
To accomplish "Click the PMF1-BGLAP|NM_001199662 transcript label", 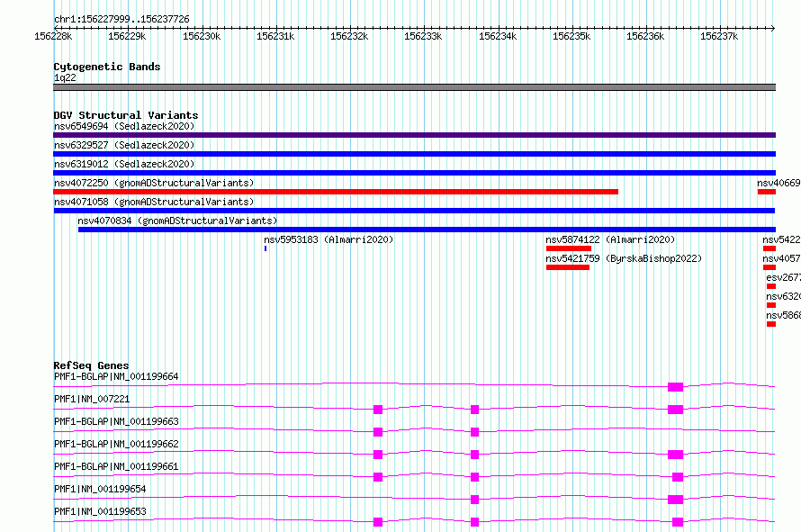I will coord(116,444).
